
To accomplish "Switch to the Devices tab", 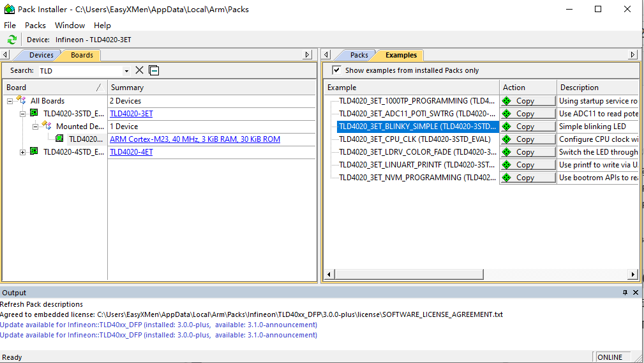I will pos(41,55).
